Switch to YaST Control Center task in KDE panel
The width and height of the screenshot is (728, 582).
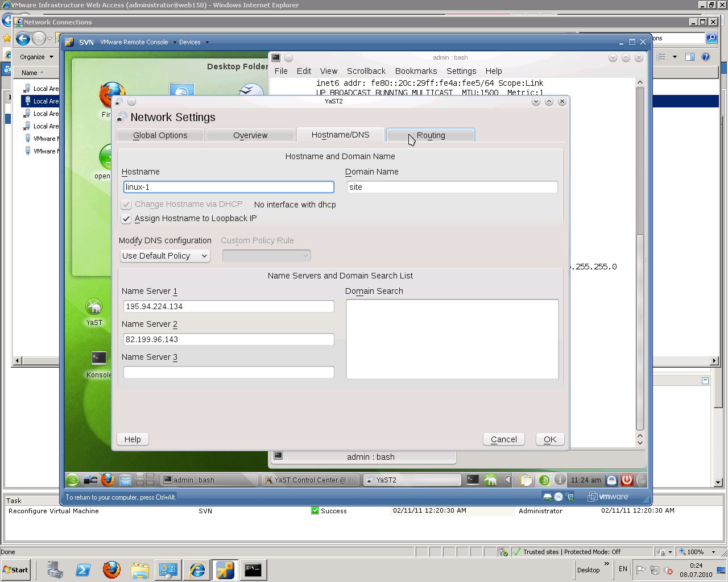311,480
